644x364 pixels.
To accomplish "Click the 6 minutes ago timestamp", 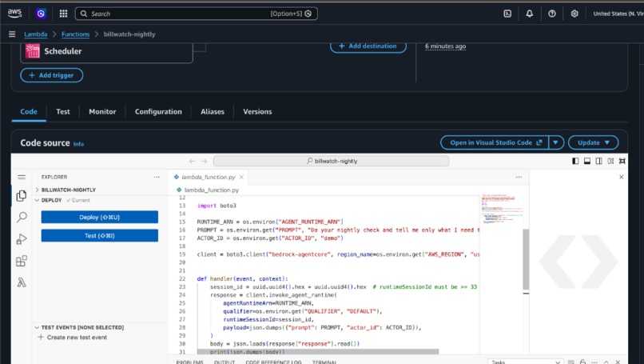I will pos(445,46).
